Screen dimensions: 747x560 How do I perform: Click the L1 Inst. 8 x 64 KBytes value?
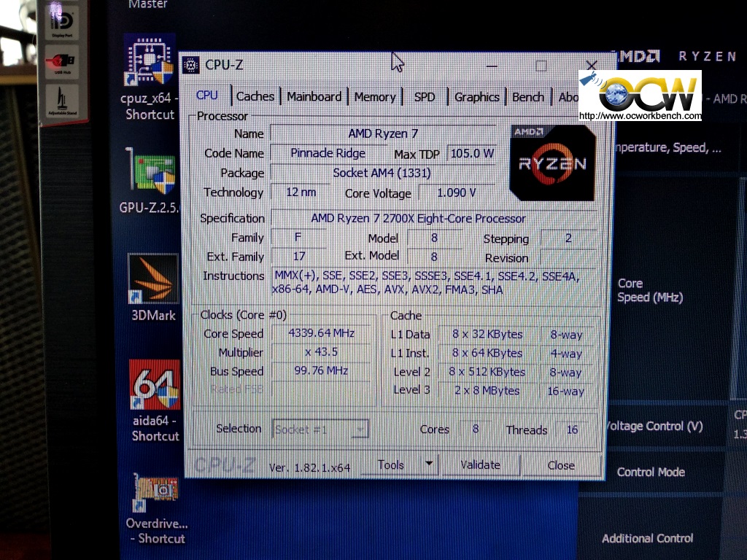487,353
